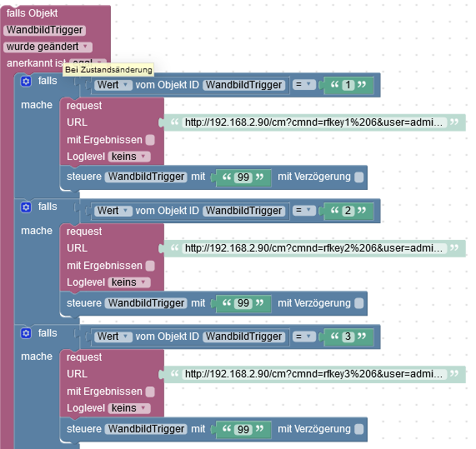Enable 'mit Verzögerung' in second steuere block
The width and height of the screenshot is (476, 449).
[358, 303]
